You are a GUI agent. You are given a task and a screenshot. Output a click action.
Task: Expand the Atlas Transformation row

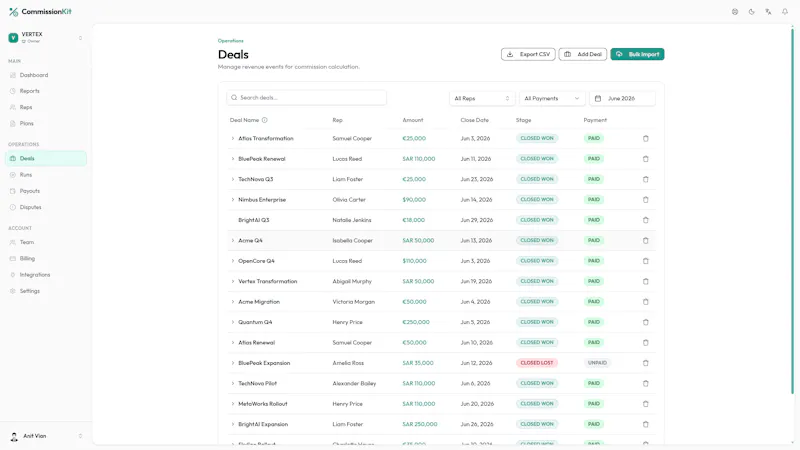tap(233, 138)
